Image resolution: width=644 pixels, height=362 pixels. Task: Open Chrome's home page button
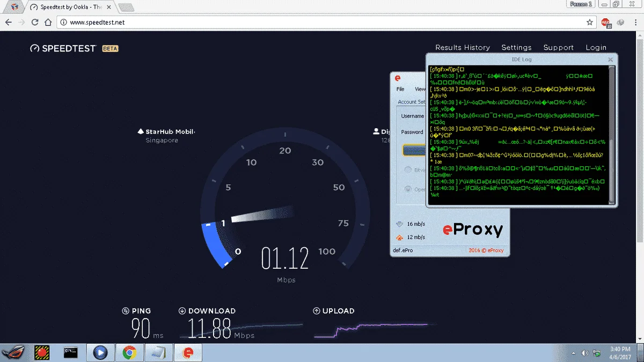(48, 23)
